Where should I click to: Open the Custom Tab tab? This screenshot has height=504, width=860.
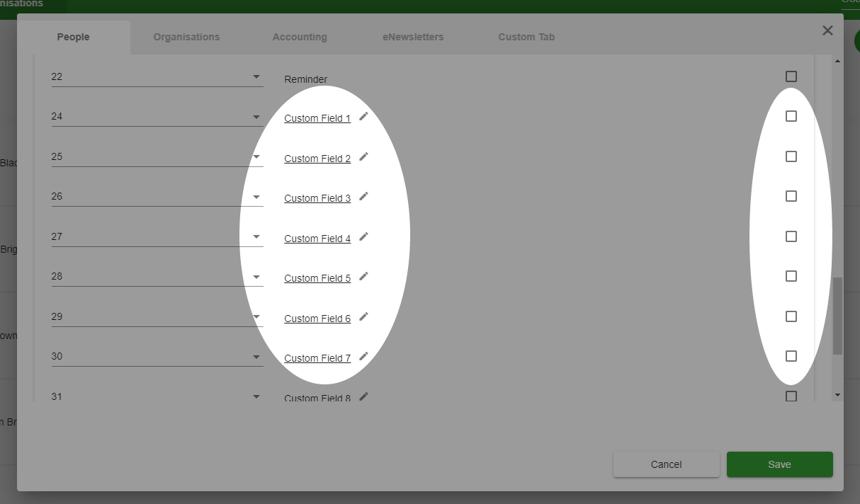tap(526, 37)
